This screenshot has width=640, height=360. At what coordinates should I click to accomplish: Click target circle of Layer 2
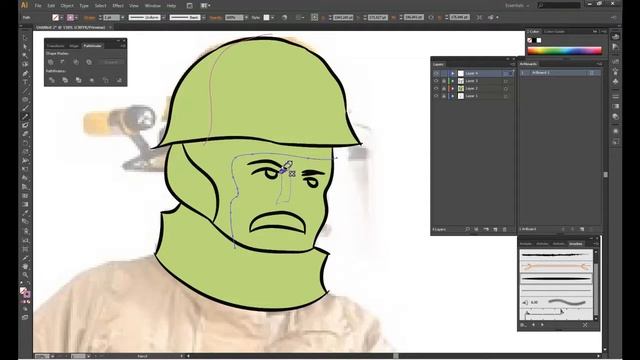506,89
